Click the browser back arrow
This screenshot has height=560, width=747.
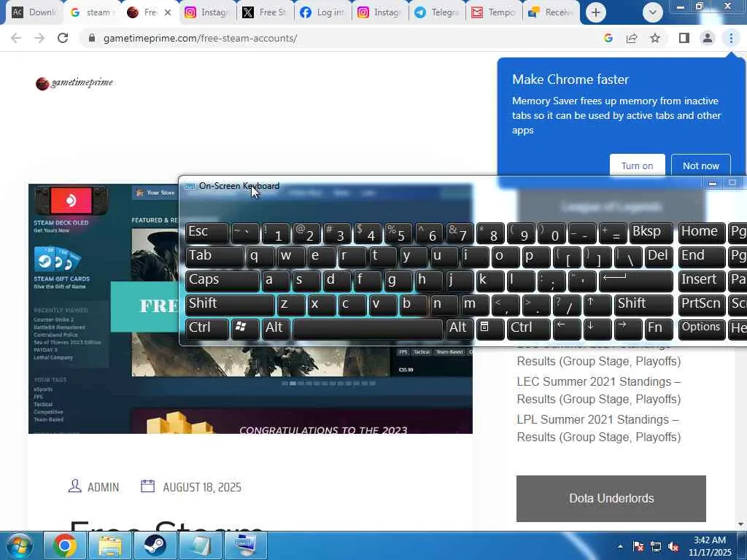tap(16, 38)
